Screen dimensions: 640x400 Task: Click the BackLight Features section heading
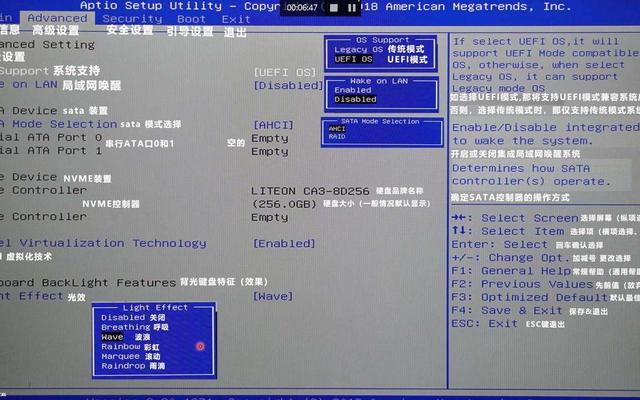click(88, 282)
